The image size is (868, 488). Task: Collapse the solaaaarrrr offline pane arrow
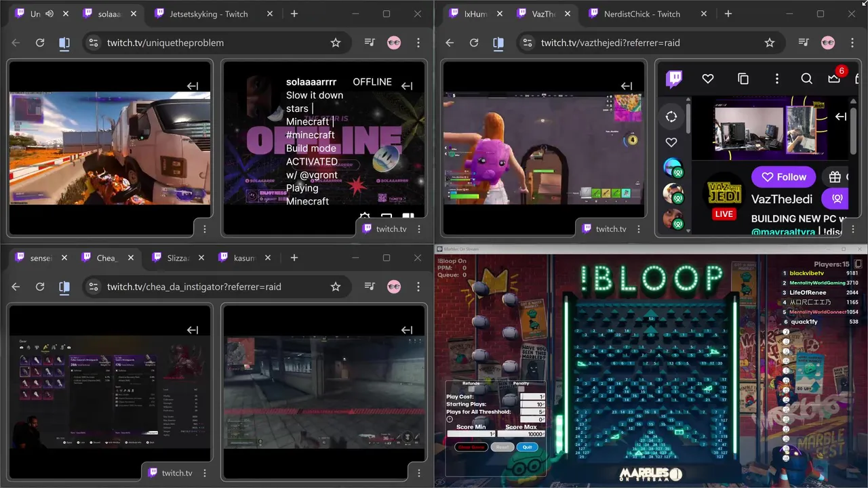tap(407, 86)
